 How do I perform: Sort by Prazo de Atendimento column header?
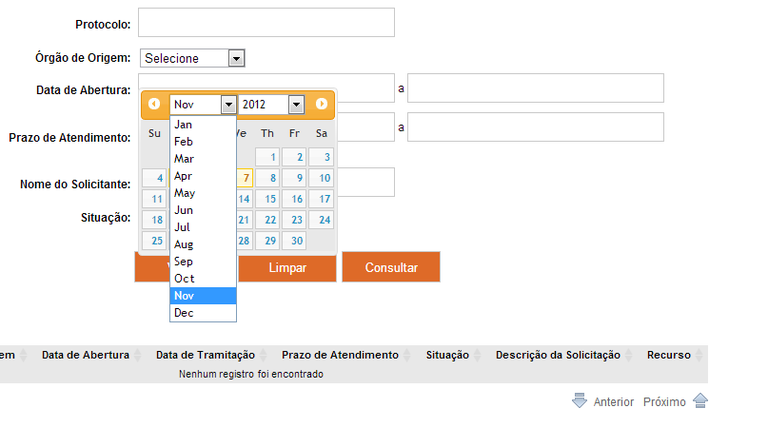[340, 355]
